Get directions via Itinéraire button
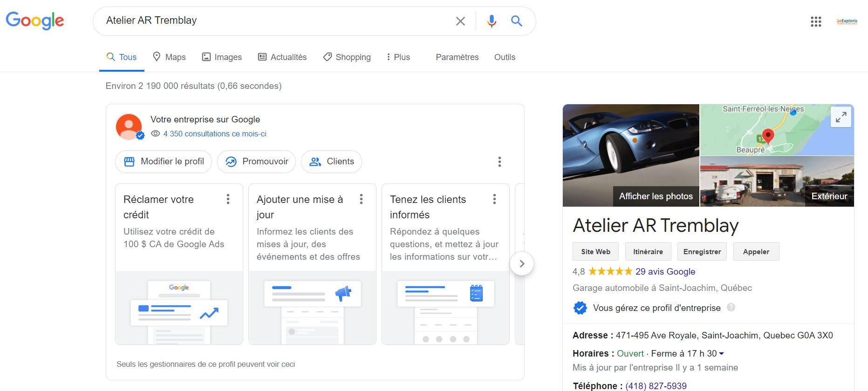The image size is (868, 391). (x=648, y=251)
